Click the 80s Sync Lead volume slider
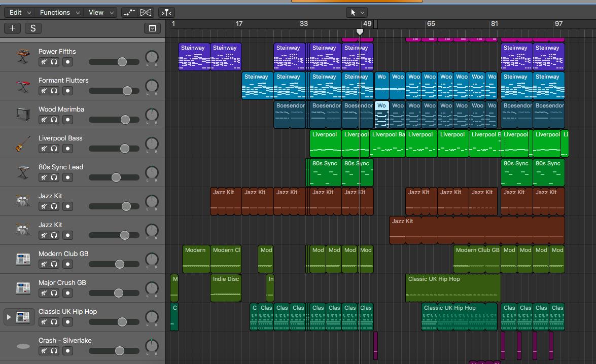Screen dimensions: 596x364 [x=114, y=177]
